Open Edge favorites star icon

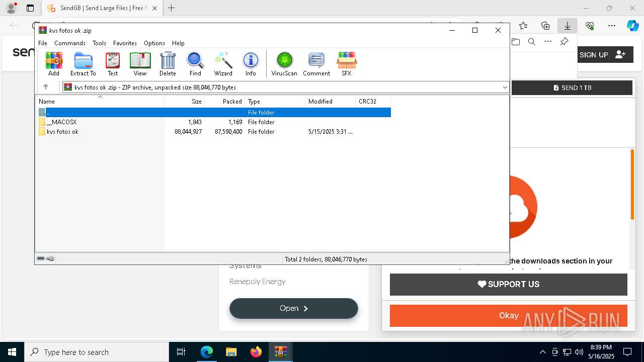tap(523, 26)
